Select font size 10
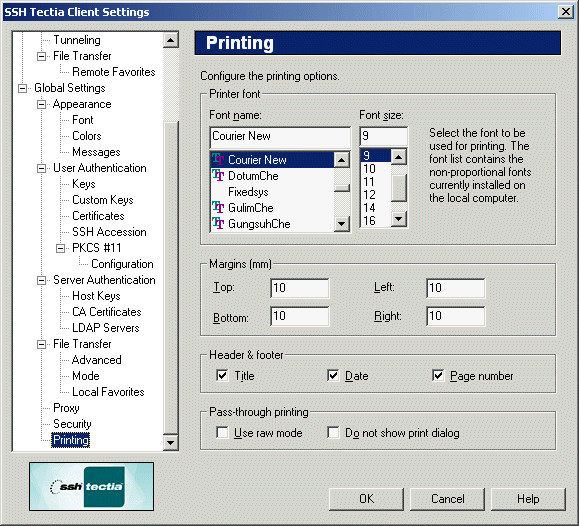This screenshot has width=579, height=526. [376, 169]
